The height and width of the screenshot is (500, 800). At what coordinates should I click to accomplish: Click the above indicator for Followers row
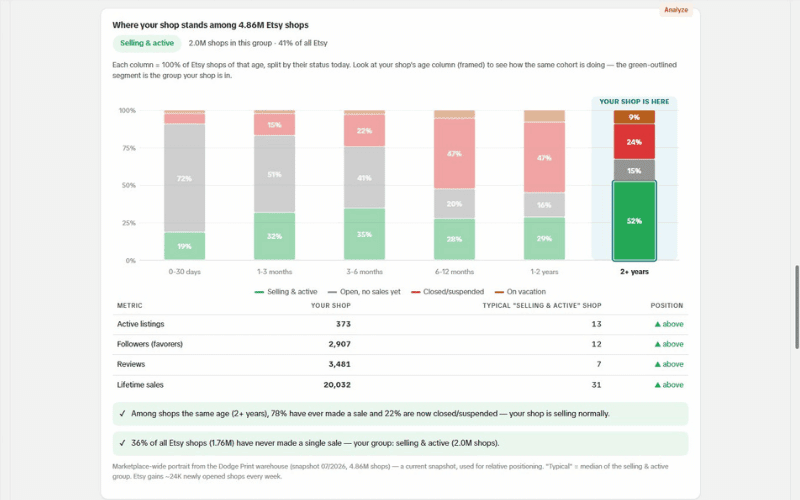pos(669,344)
